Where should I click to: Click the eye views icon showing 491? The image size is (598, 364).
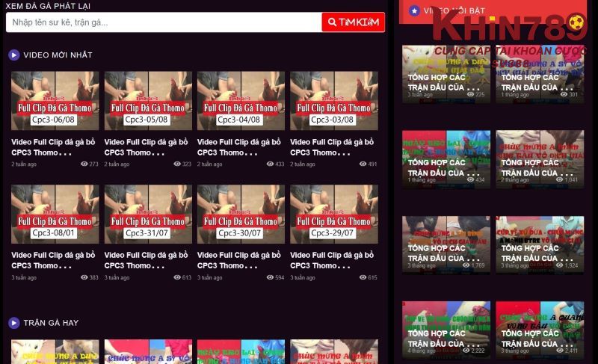tap(363, 164)
